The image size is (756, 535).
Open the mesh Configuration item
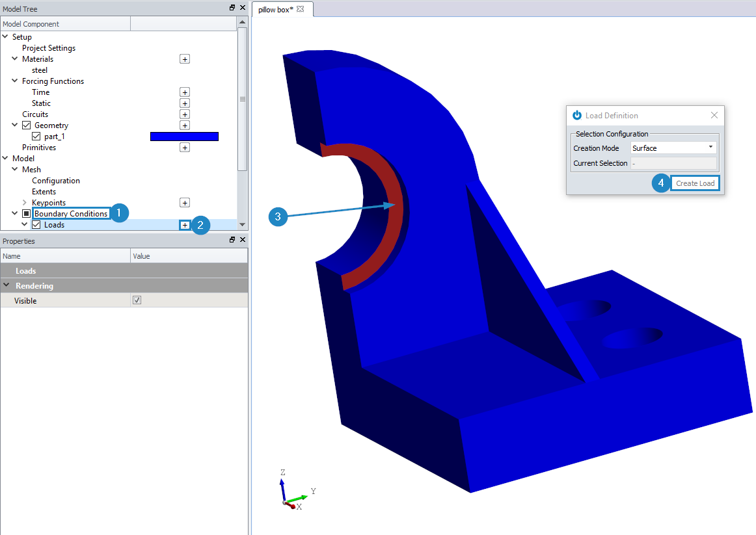point(56,181)
